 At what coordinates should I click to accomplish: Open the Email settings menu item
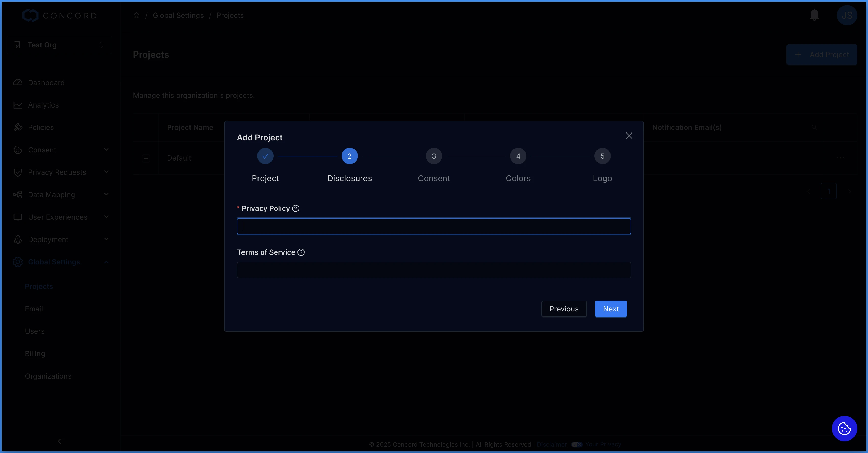pyautogui.click(x=34, y=309)
